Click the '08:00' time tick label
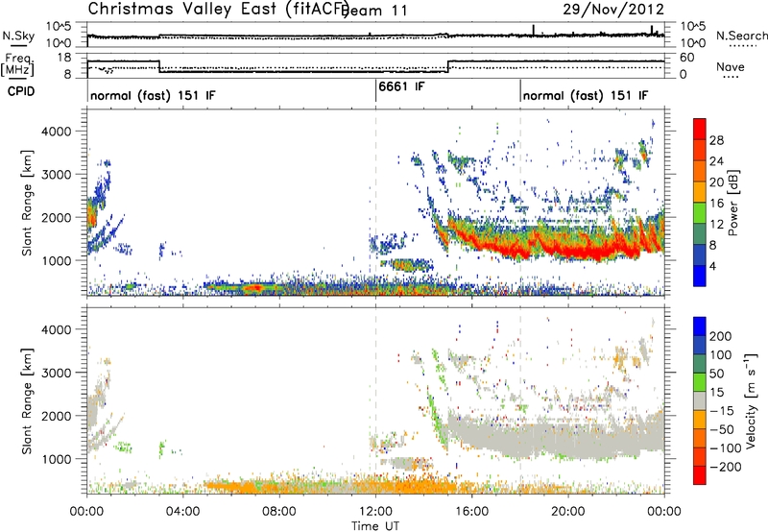The width and height of the screenshot is (768, 532). pyautogui.click(x=279, y=512)
